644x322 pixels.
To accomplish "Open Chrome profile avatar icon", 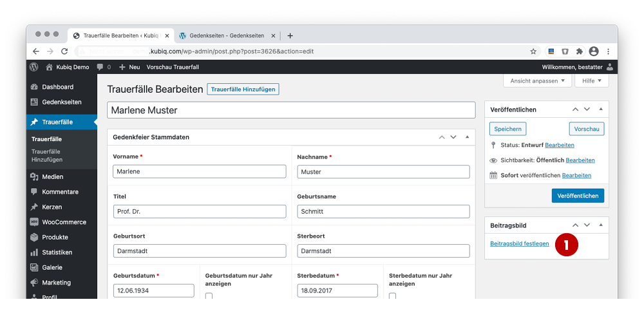I will pyautogui.click(x=593, y=51).
